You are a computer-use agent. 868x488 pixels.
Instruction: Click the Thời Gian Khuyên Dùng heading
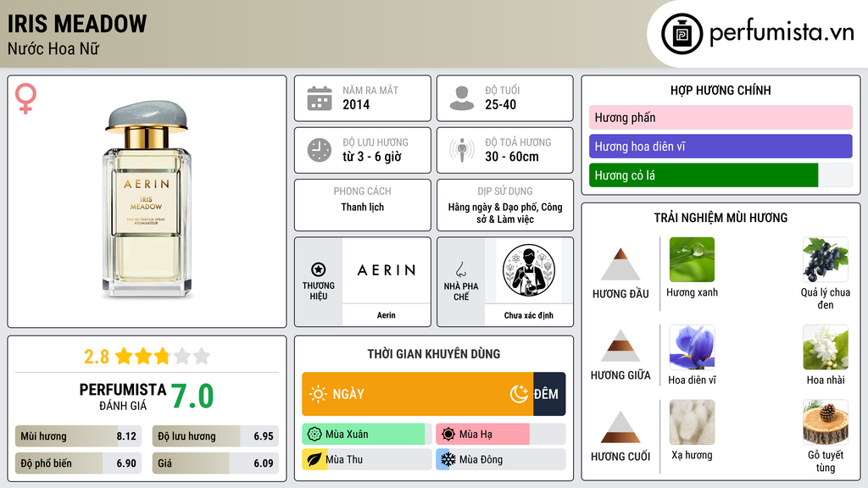434,353
